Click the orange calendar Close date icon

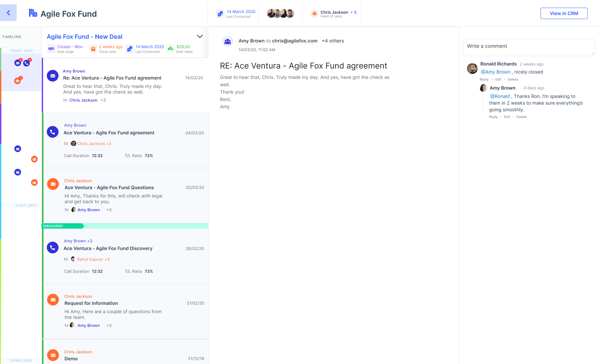click(x=93, y=49)
